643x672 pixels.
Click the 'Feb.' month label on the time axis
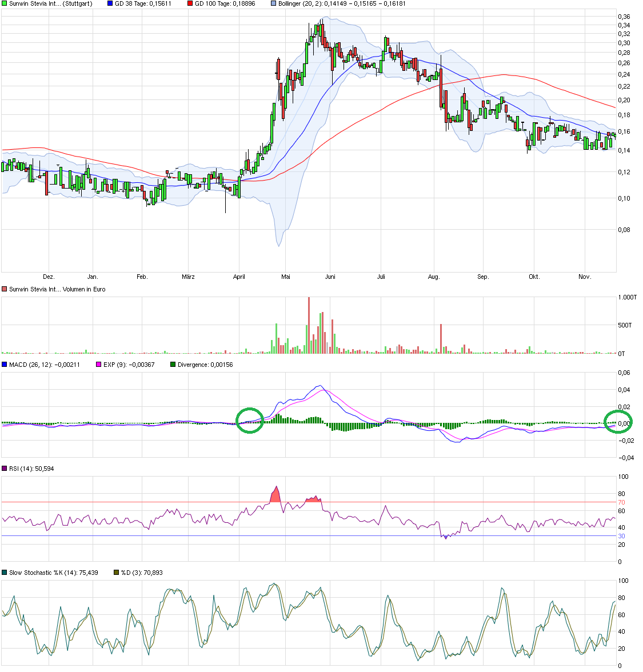click(x=142, y=277)
